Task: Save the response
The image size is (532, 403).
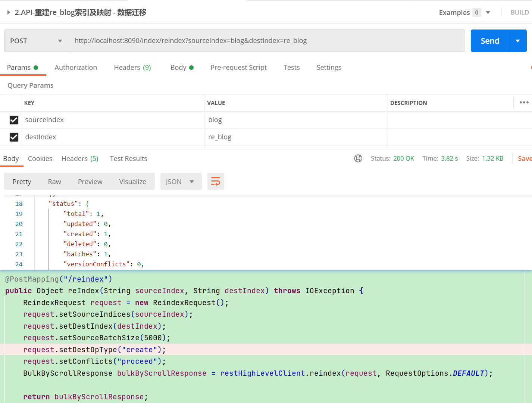Action: [525, 159]
